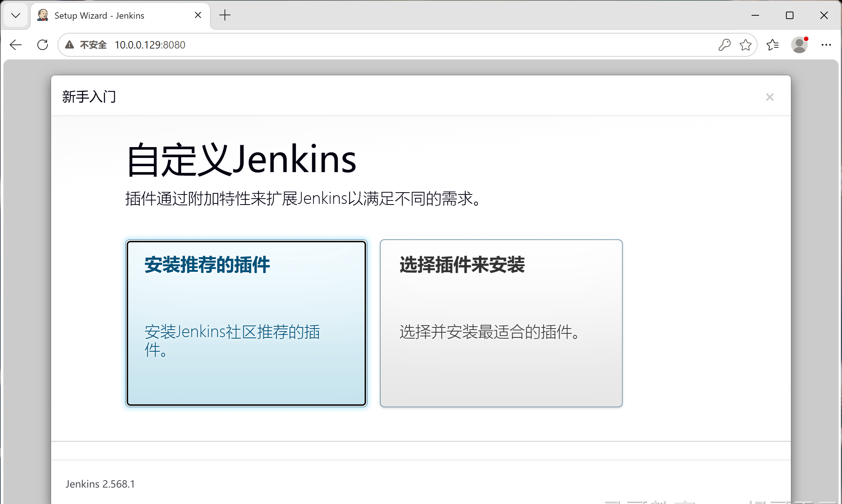Minimize the browser window
This screenshot has height=504, width=842.
click(x=755, y=15)
